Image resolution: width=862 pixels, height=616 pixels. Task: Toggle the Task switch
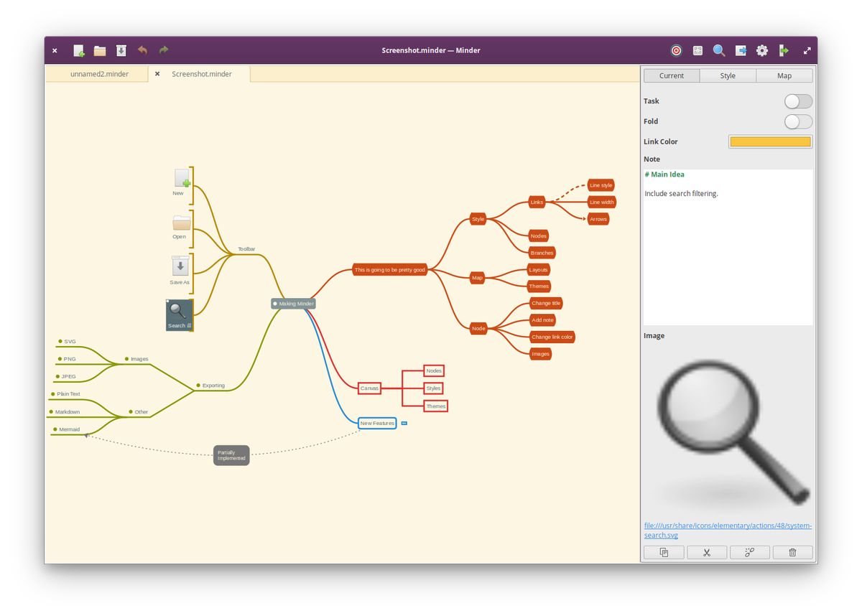pyautogui.click(x=798, y=101)
